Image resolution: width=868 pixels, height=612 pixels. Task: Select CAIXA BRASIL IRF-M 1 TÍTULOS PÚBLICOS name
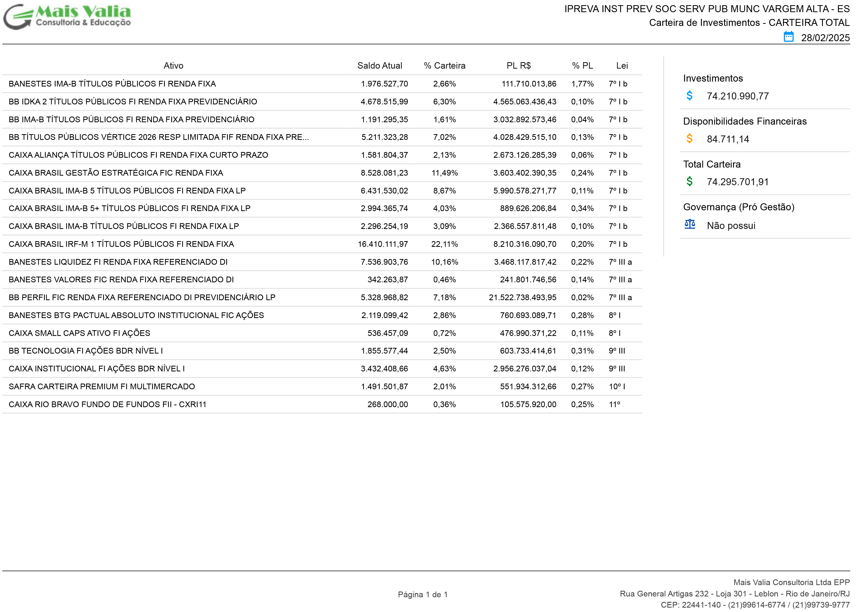pyautogui.click(x=121, y=244)
